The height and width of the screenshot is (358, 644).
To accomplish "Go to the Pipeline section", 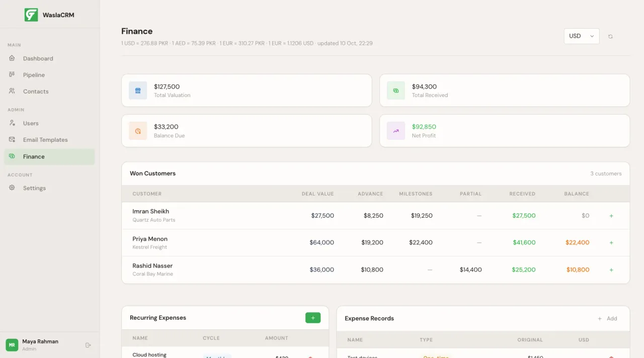I will pos(49,75).
